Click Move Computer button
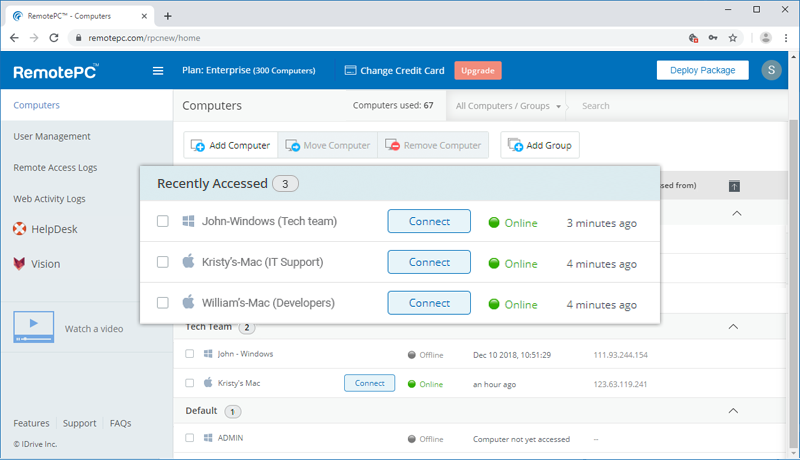 point(328,145)
